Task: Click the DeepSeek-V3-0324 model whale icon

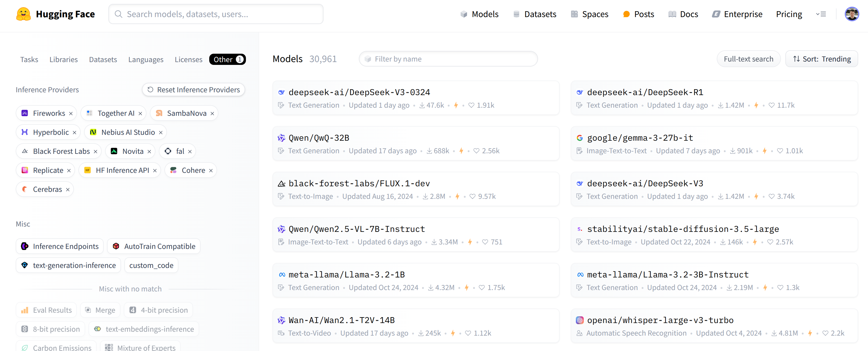Action: [x=281, y=93]
